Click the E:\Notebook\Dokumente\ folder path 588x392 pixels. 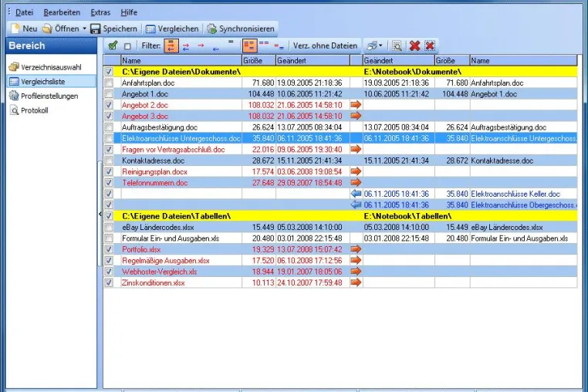413,72
